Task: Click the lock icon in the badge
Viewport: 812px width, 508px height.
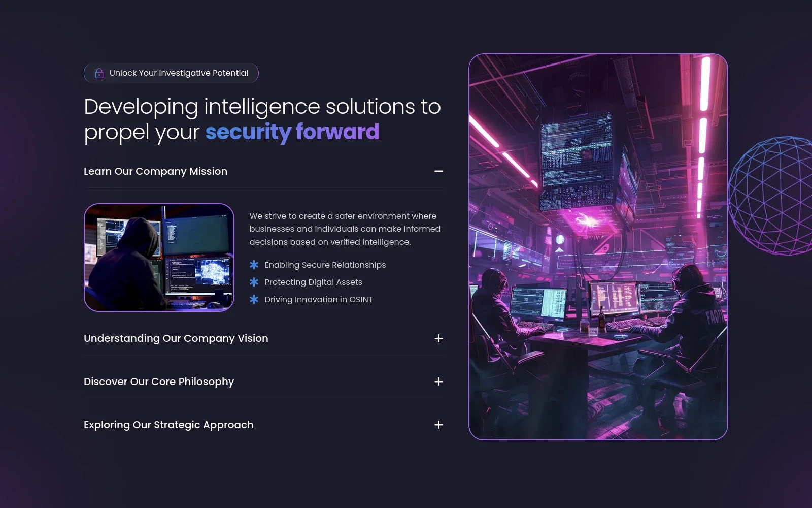Action: (99, 73)
